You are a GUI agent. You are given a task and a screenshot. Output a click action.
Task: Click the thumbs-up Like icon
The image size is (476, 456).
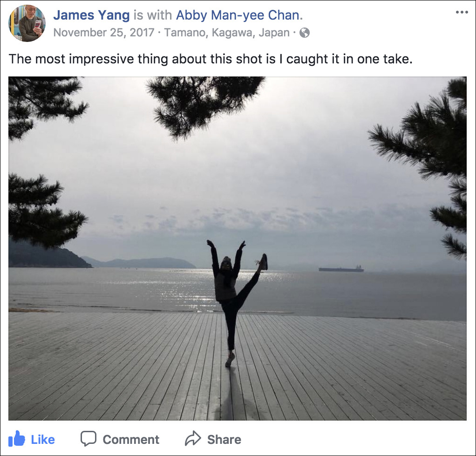(16, 439)
